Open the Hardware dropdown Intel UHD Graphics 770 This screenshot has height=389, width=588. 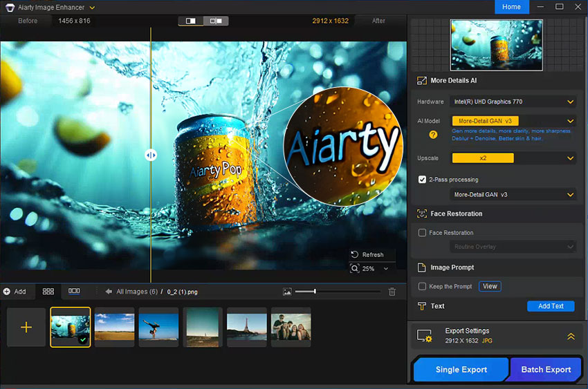tap(513, 102)
